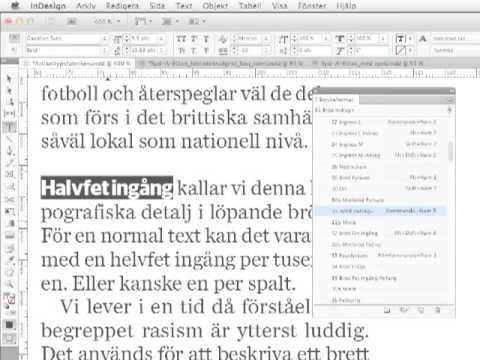Switch screen mode at toolbox bottom

click(x=10, y=339)
